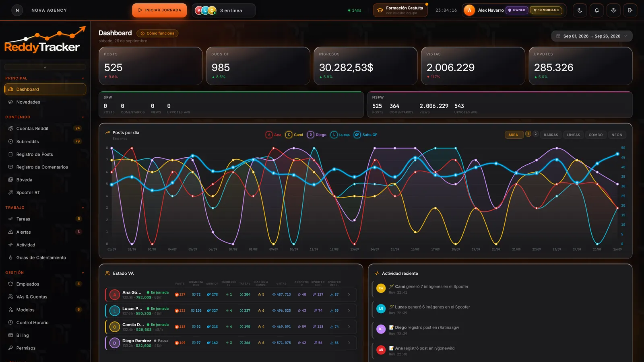Image resolution: width=644 pixels, height=362 pixels.
Task: Open Álex Navarro's profile menu
Action: (x=514, y=10)
